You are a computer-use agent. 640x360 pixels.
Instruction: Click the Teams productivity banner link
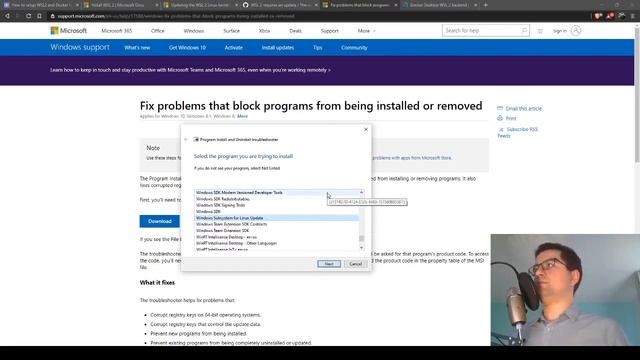190,70
